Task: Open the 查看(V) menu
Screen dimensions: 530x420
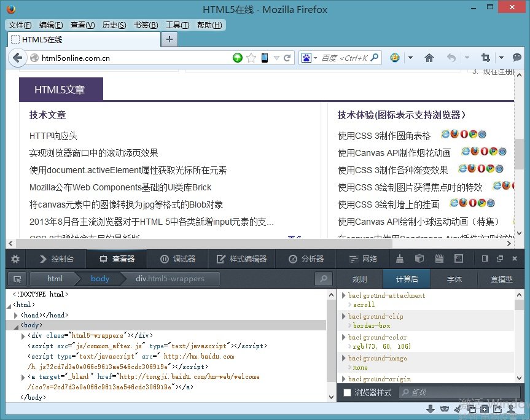Action: point(82,25)
